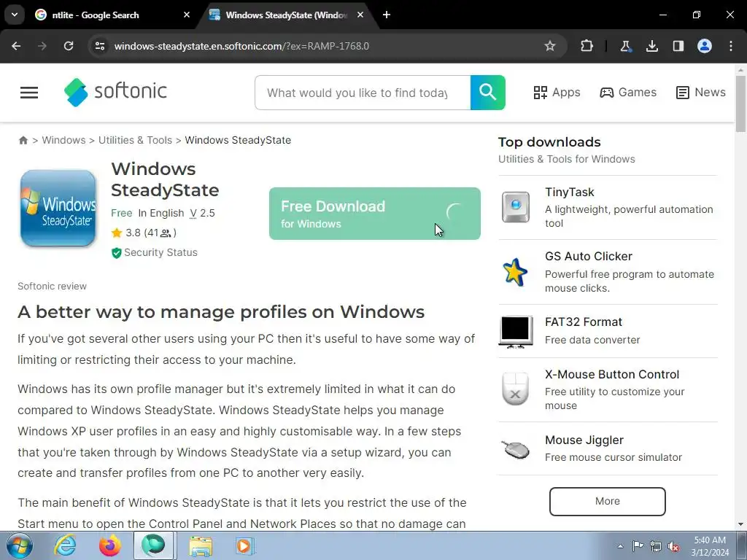Select the Windows SteadyState browser tab
Screen dimensions: 747x560
click(x=286, y=15)
